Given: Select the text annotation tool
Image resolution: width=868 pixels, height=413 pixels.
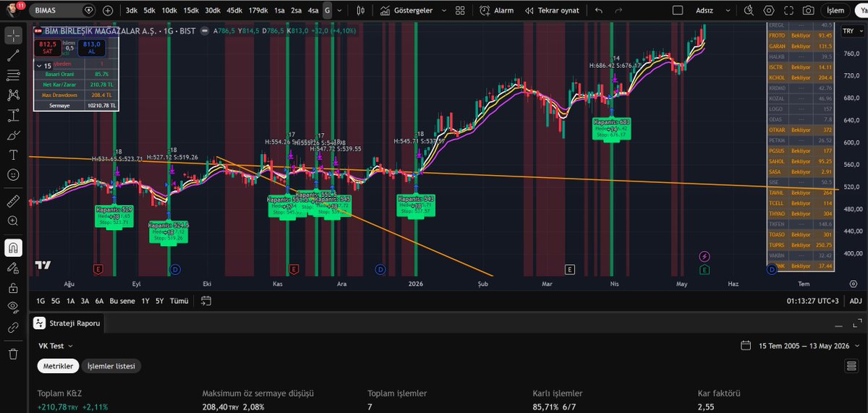Looking at the screenshot, I should [13, 155].
